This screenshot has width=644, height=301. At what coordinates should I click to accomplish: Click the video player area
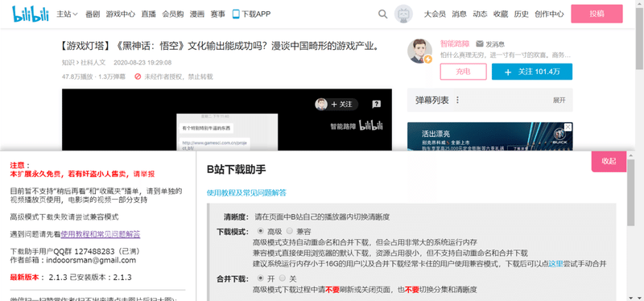coord(227,120)
